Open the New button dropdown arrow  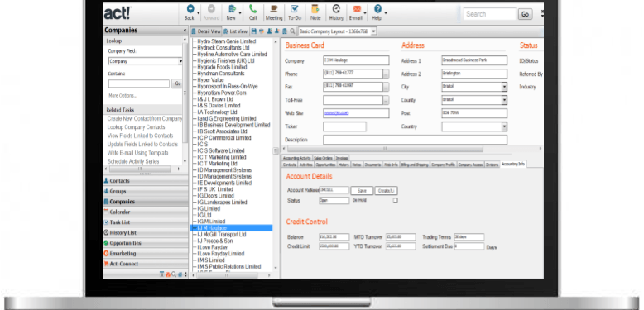[240, 13]
